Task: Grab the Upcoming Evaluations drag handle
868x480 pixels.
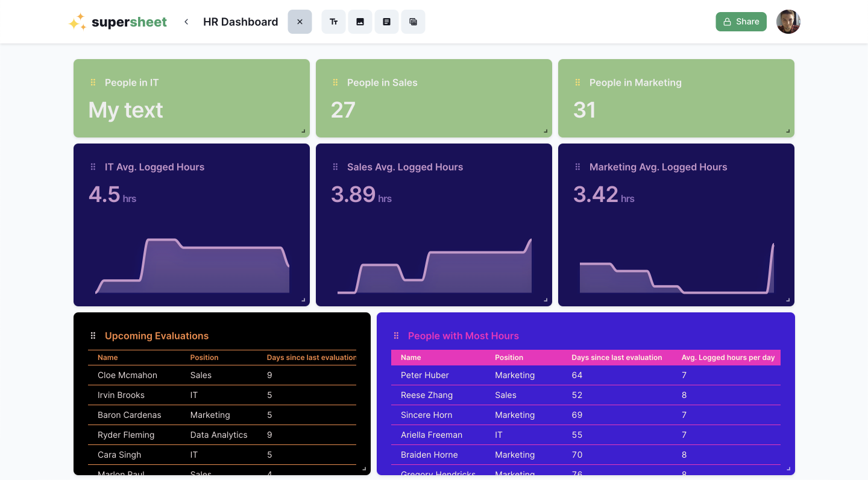Action: pyautogui.click(x=93, y=336)
